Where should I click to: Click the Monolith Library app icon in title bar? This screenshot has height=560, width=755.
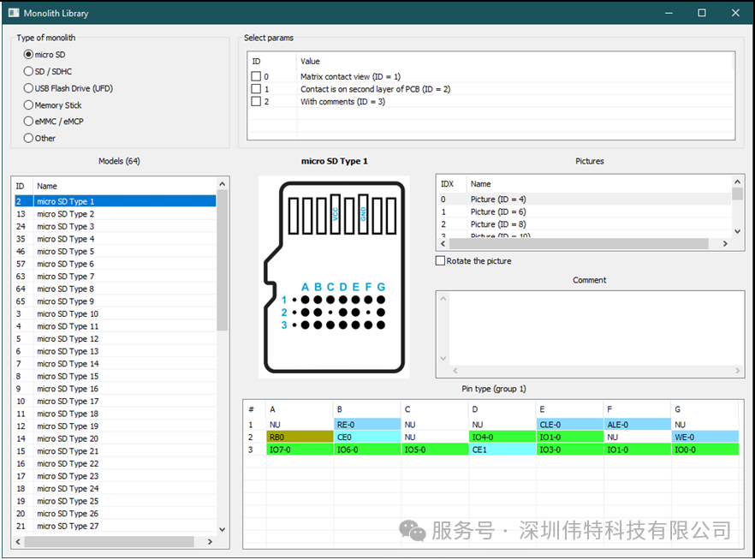[x=14, y=13]
